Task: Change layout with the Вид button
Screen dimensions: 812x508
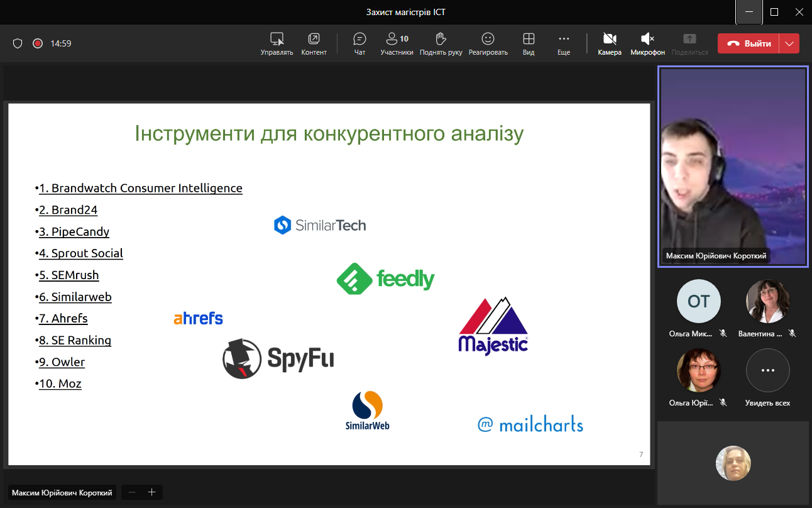Action: pos(529,43)
